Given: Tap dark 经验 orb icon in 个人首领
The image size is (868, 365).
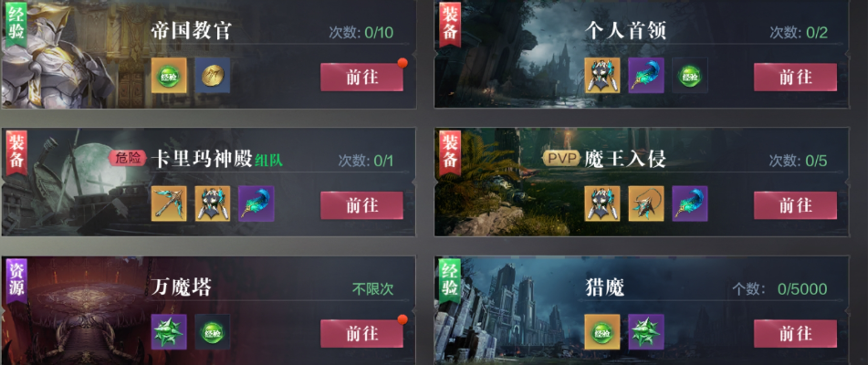Looking at the screenshot, I should point(690,75).
